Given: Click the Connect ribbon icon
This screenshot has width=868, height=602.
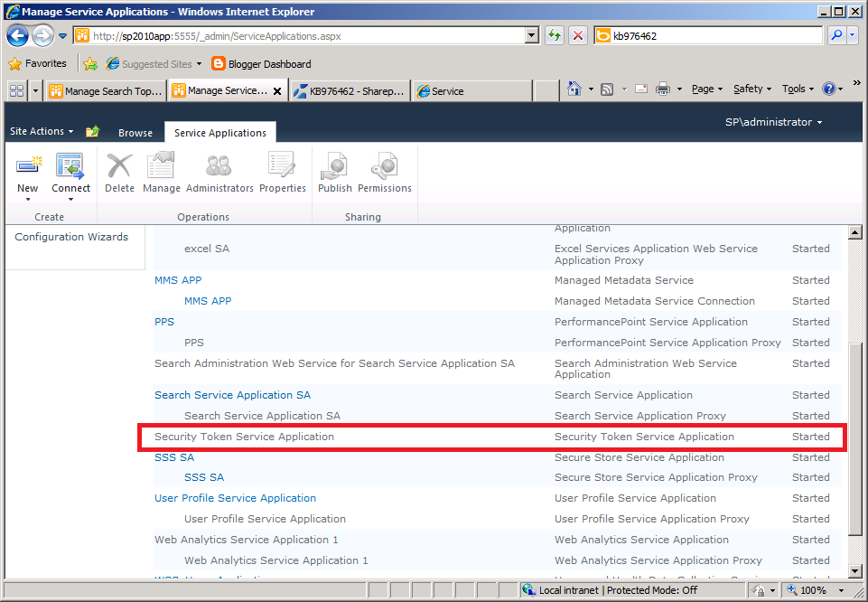Looking at the screenshot, I should 70,166.
